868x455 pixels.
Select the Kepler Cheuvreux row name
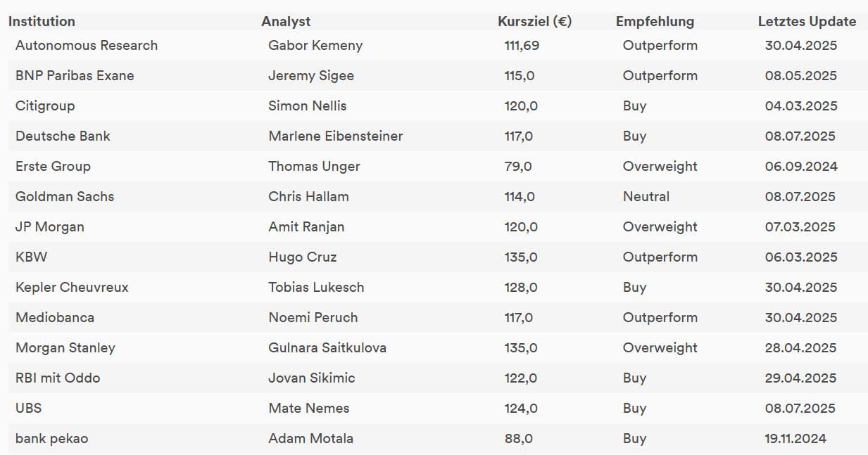point(72,287)
